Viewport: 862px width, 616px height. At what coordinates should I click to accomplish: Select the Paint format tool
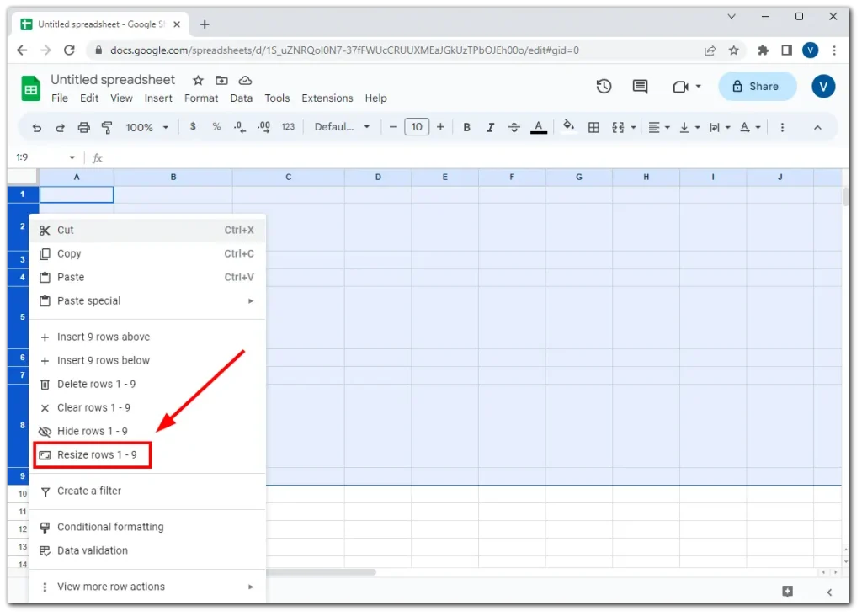coord(107,127)
